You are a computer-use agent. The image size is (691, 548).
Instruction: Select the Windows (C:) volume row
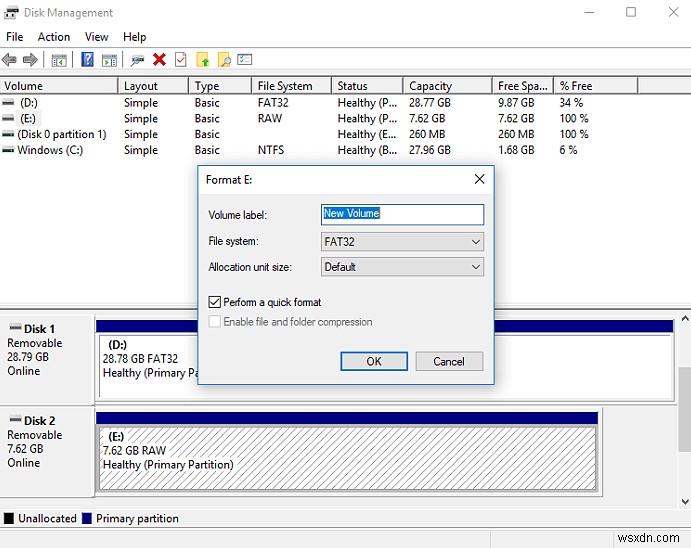click(x=319, y=150)
